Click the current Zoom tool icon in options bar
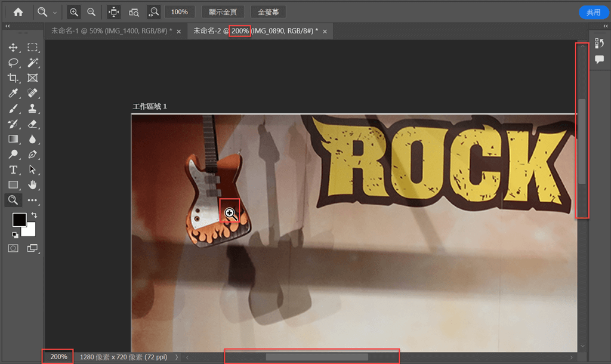This screenshot has height=364, width=611. click(42, 12)
